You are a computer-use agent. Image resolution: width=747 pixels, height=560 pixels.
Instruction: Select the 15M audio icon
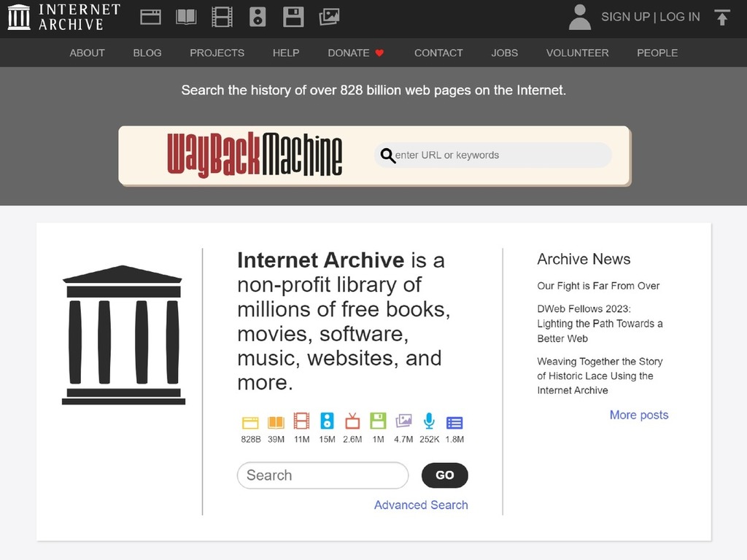click(x=327, y=421)
